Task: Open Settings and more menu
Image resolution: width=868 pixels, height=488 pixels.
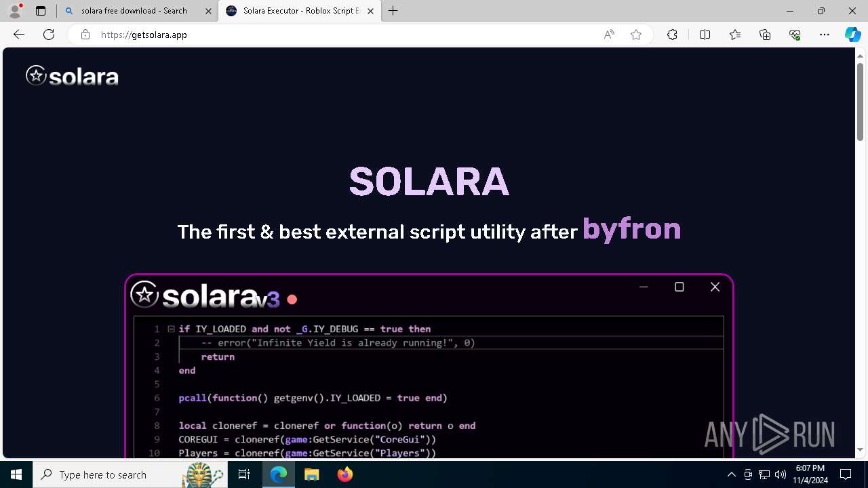Action: 825,35
